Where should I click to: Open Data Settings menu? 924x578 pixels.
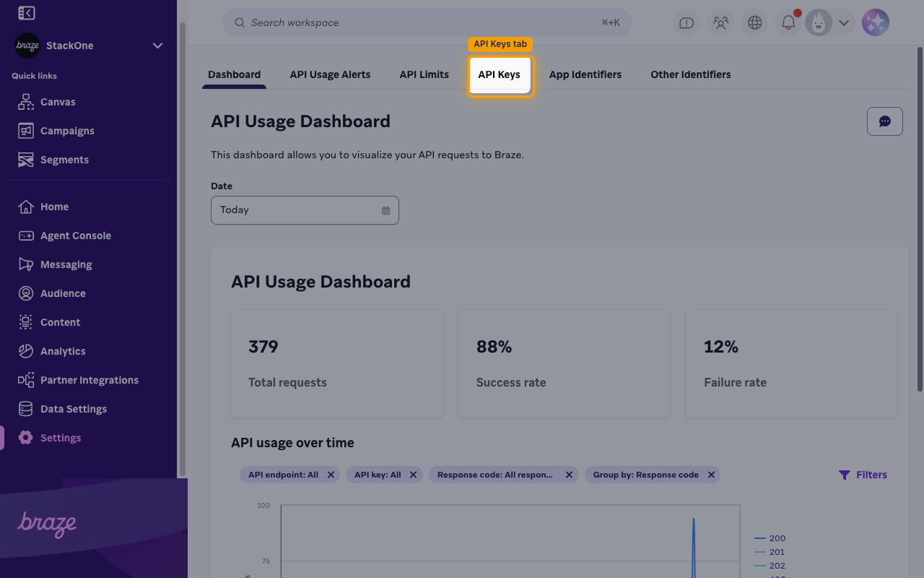(73, 409)
